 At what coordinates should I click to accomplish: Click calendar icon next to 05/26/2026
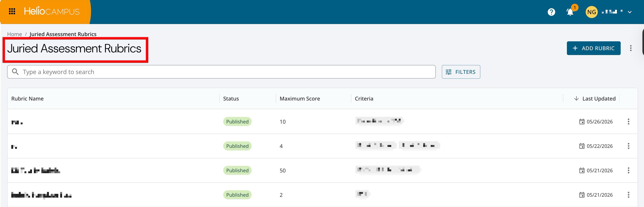coord(582,122)
